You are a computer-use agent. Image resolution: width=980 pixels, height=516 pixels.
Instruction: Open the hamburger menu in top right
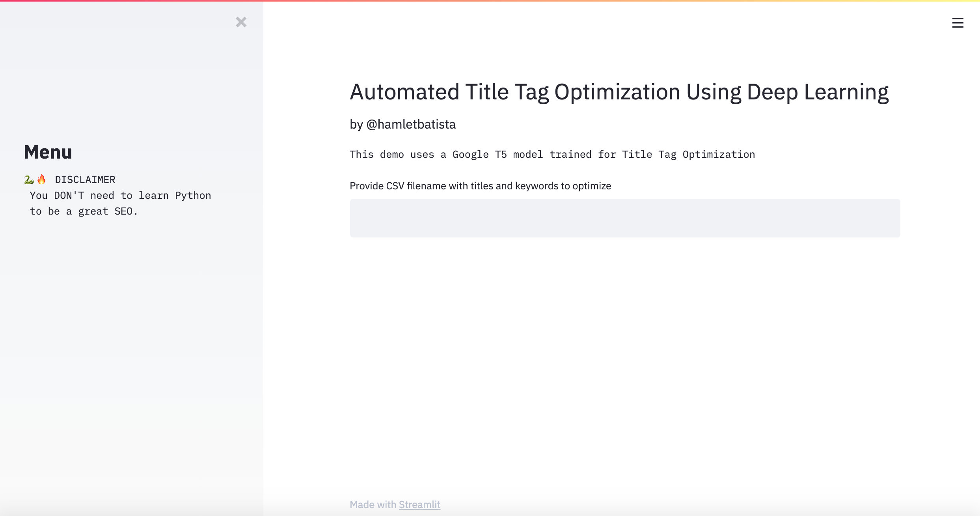click(x=958, y=23)
